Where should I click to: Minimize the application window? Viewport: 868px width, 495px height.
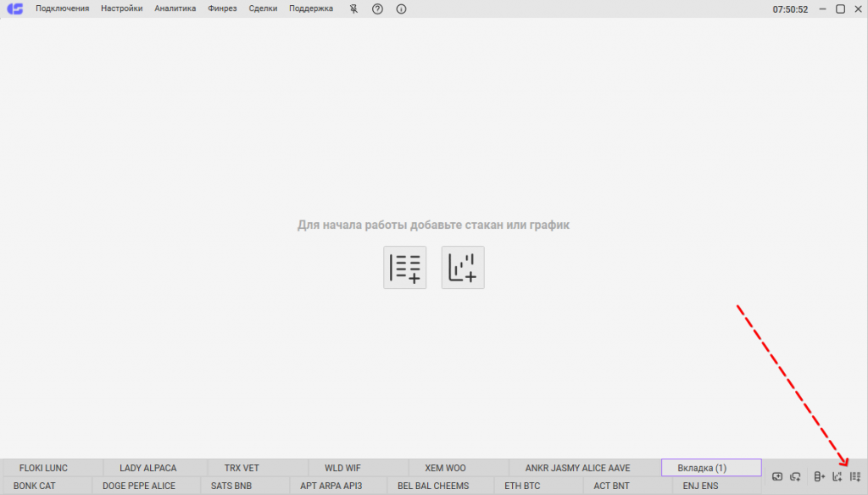(822, 8)
